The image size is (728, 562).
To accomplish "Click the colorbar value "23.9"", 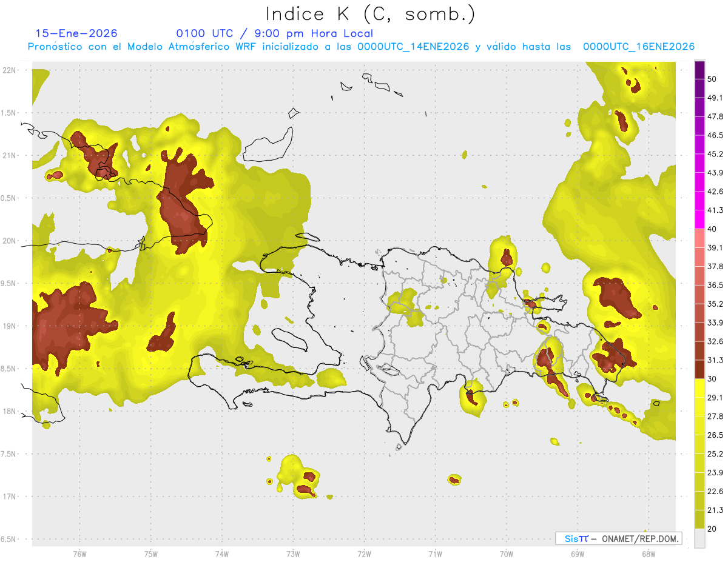I will (x=715, y=473).
